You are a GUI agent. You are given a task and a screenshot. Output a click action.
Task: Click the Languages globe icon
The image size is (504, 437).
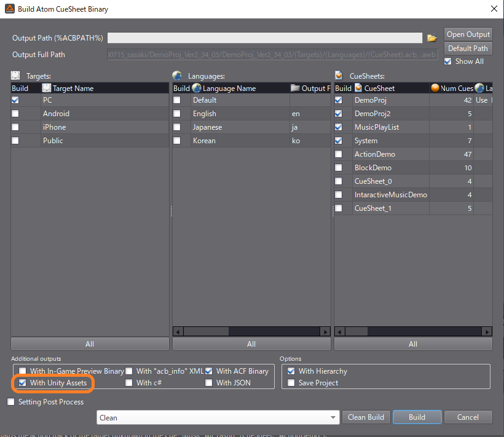click(x=178, y=76)
